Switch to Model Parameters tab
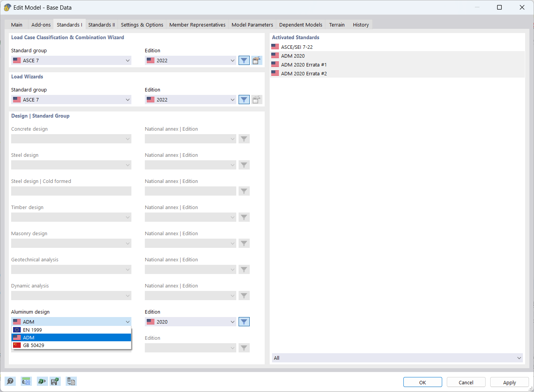This screenshot has width=534, height=392. tap(252, 25)
